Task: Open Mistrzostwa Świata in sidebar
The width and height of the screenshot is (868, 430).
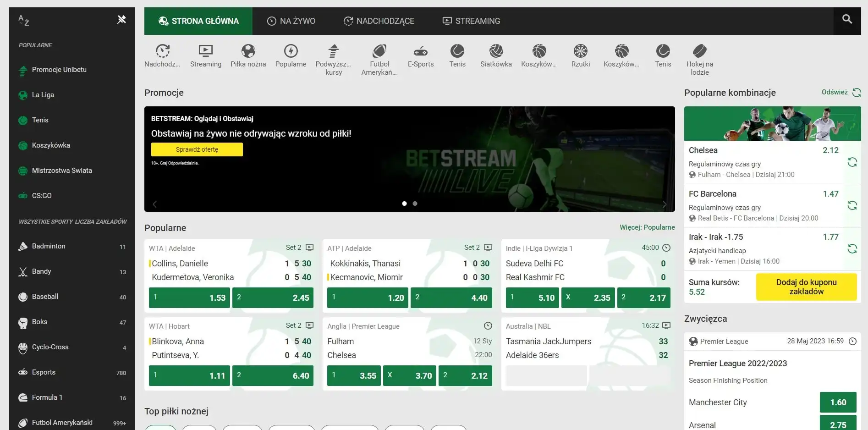Action: tap(72, 171)
